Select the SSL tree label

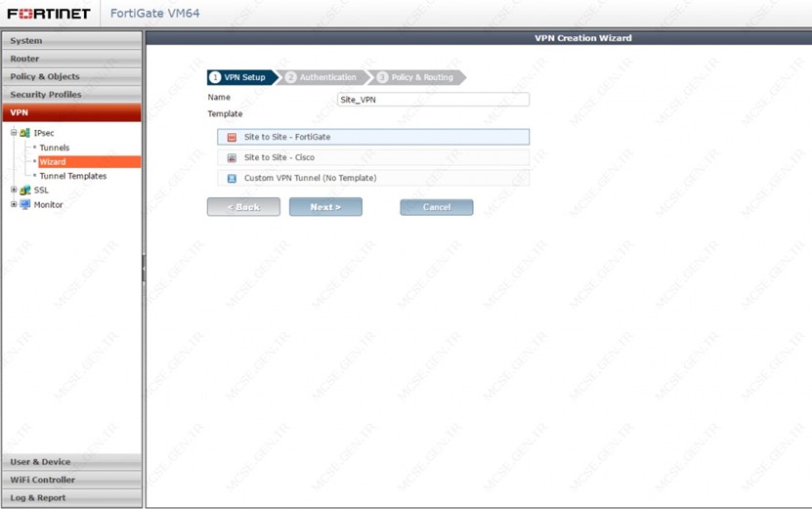(41, 191)
